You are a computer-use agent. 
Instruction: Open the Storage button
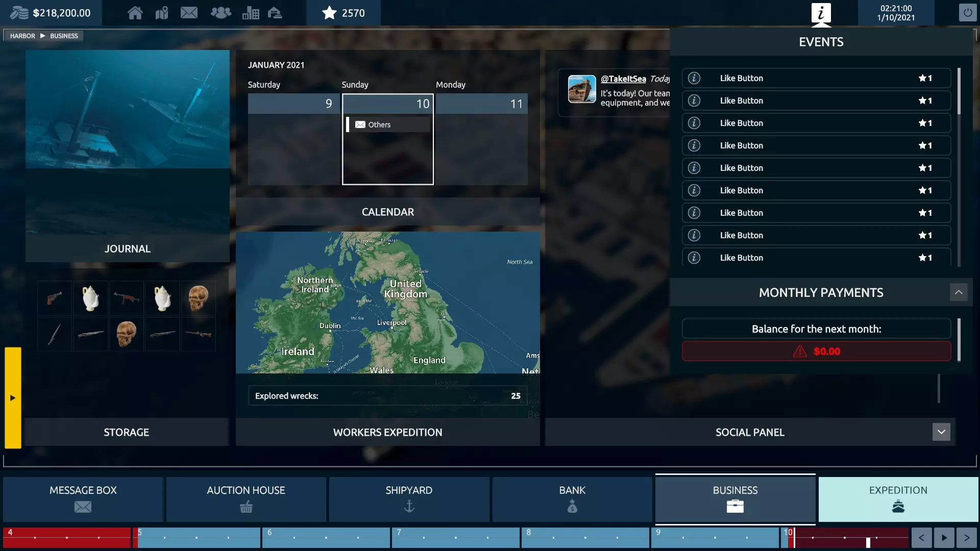(127, 432)
